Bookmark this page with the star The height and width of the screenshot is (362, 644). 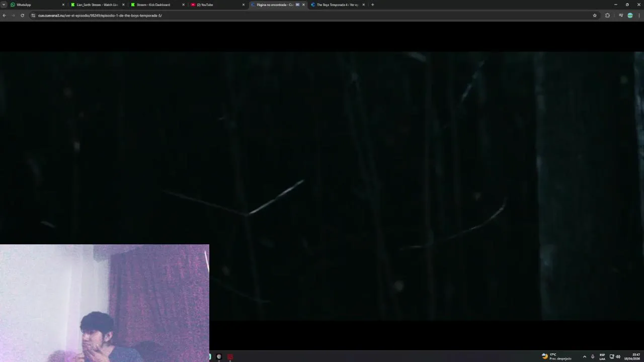[595, 16]
